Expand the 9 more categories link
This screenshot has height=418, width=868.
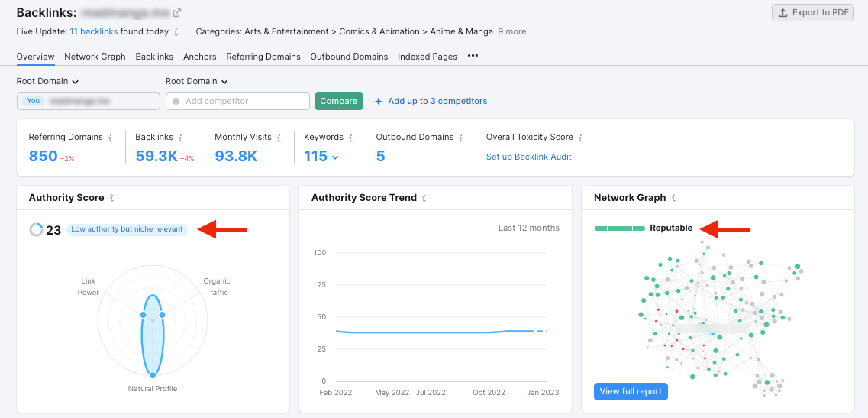point(511,32)
